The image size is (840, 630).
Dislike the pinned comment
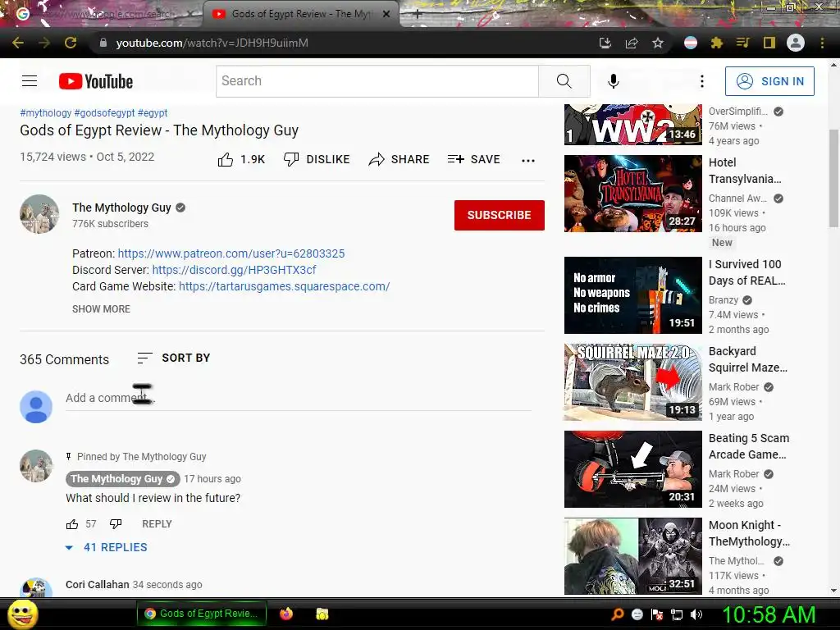pyautogui.click(x=116, y=524)
